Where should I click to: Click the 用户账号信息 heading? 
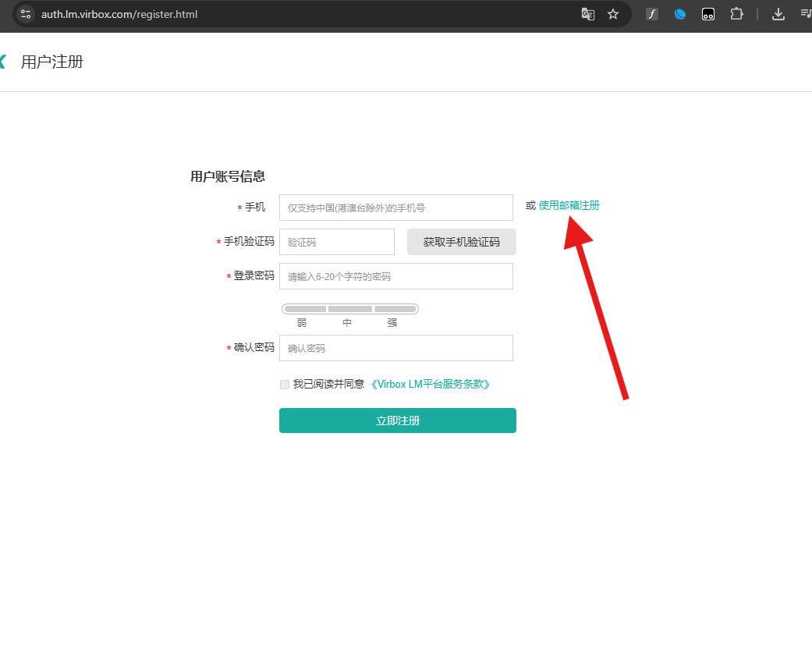pyautogui.click(x=228, y=176)
